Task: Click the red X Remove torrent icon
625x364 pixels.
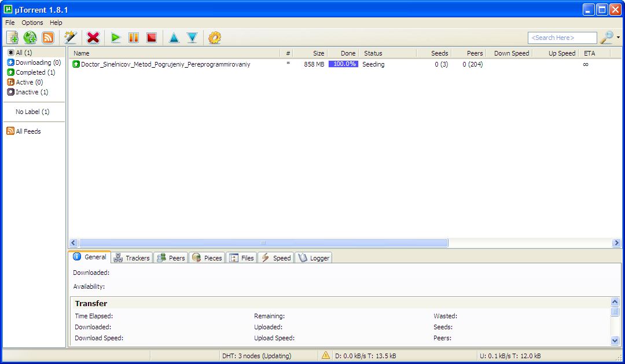Action: tap(93, 38)
